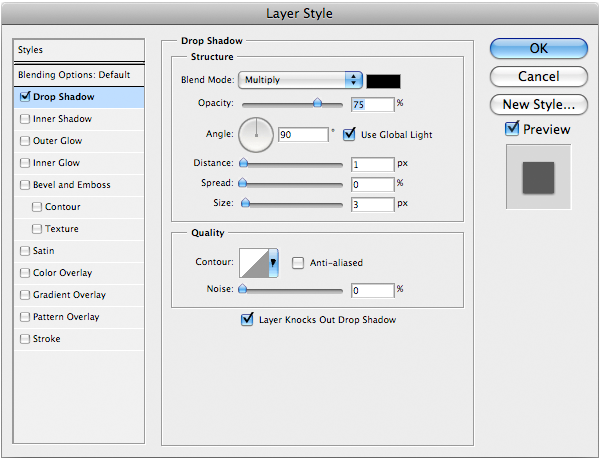
Task: Open the Blend Mode dropdown
Action: [300, 80]
